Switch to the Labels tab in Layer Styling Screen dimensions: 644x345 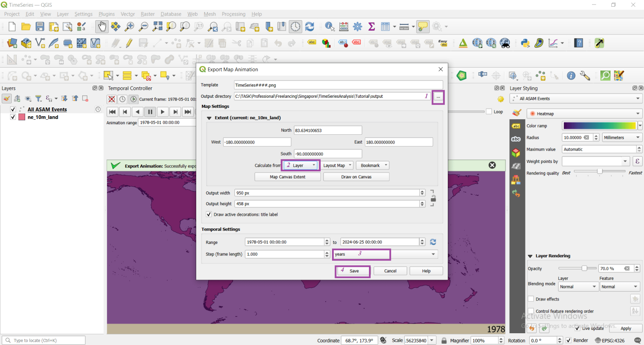516,126
